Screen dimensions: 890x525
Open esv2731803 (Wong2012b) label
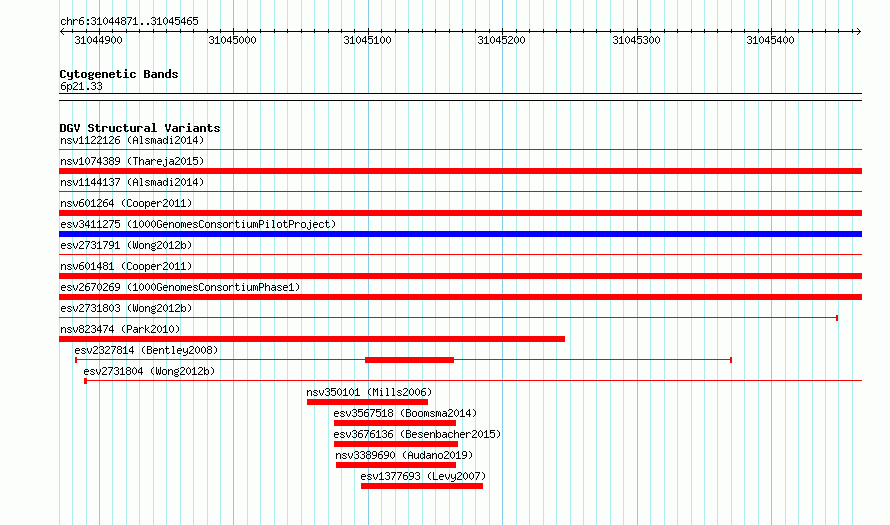tap(126, 308)
